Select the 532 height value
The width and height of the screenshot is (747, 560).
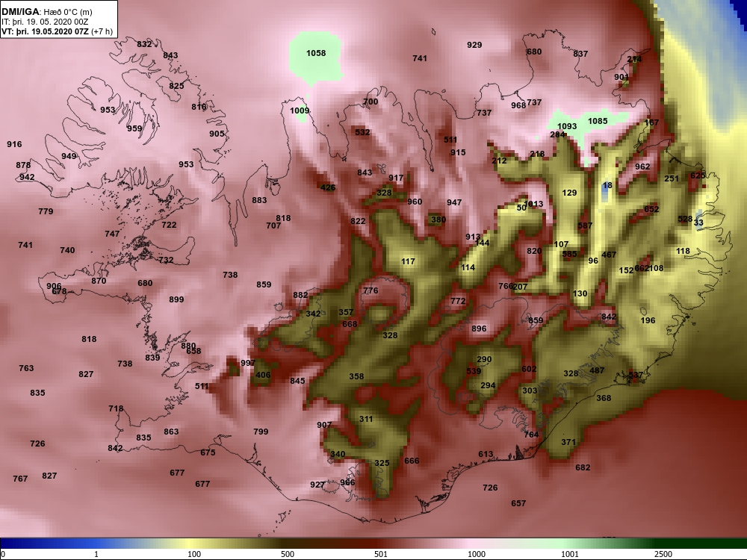362,132
